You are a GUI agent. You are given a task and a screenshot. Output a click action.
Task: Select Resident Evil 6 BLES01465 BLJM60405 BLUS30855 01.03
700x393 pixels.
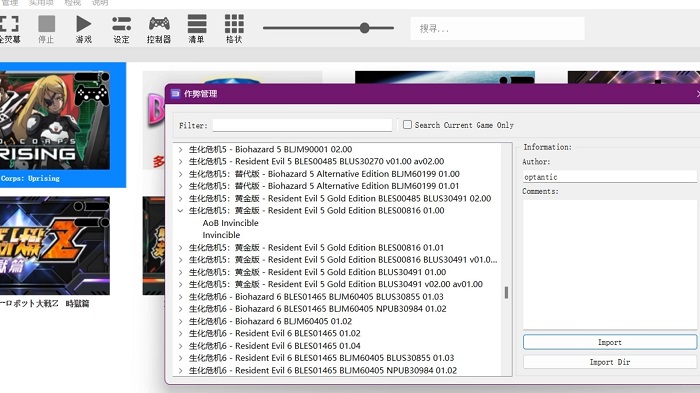click(321, 358)
